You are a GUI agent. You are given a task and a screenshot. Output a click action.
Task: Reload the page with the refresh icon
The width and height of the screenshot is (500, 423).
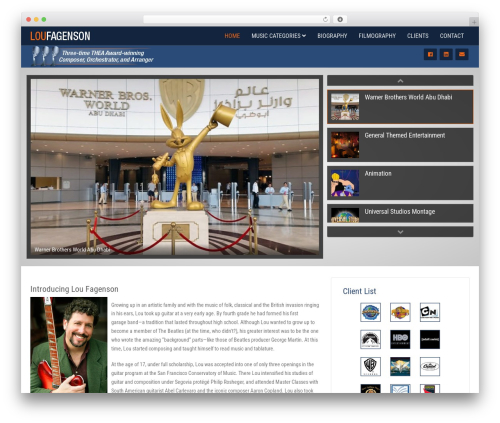(325, 19)
